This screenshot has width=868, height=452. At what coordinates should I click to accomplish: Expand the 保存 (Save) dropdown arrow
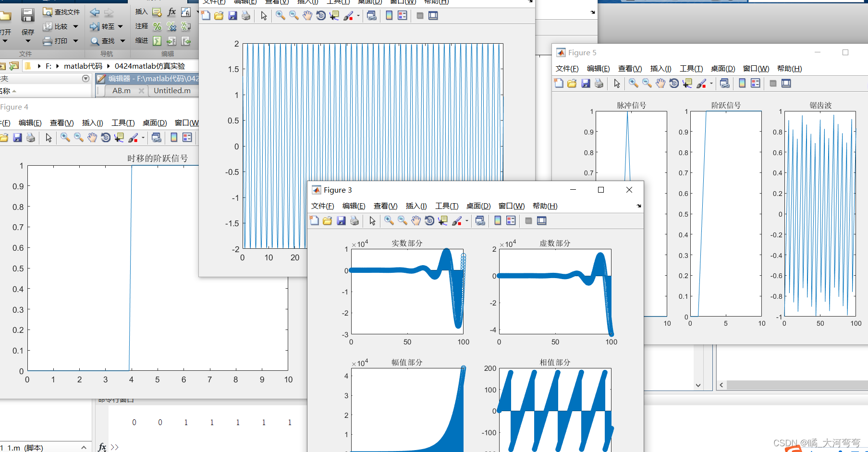(28, 41)
